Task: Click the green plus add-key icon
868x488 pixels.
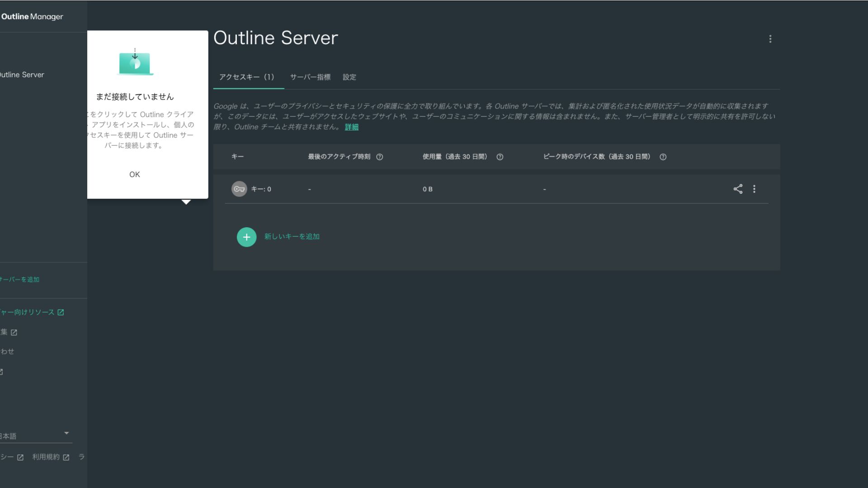Action: [246, 237]
